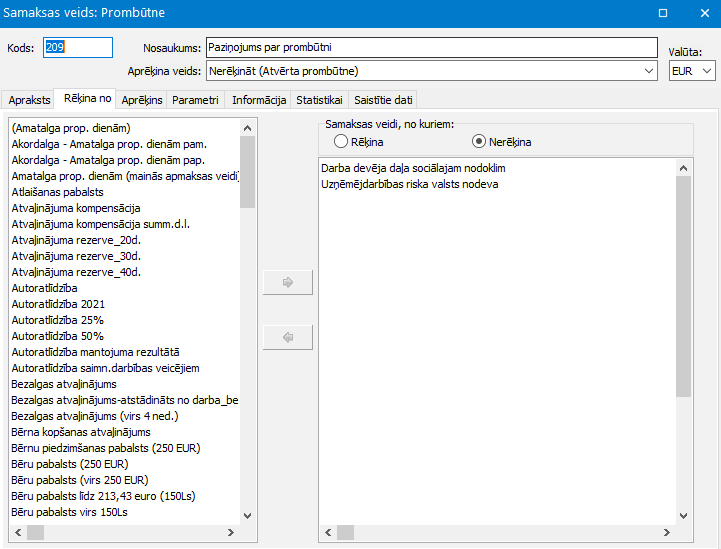The height and width of the screenshot is (549, 721).
Task: Select the Nerēķina radio button
Action: 479,142
